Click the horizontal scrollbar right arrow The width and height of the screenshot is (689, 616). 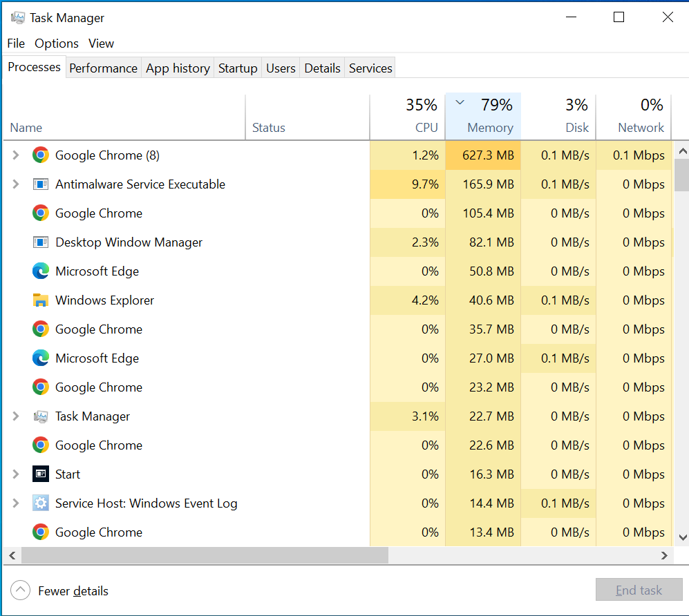tap(665, 555)
